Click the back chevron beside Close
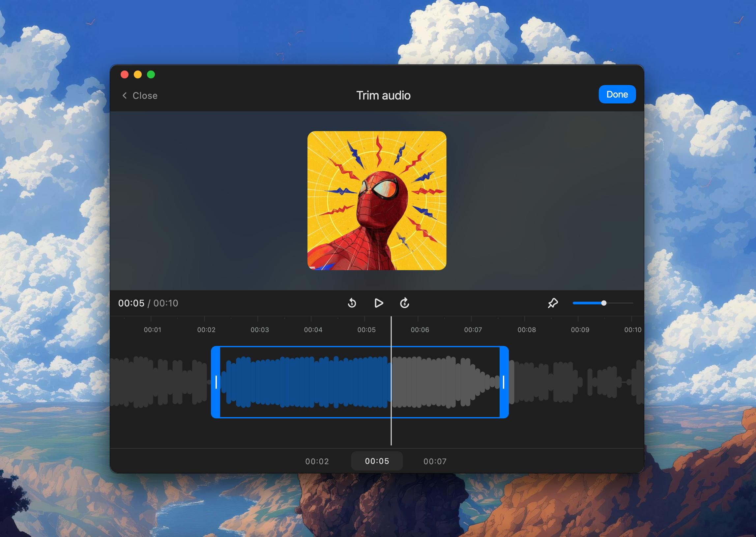756x537 pixels. tap(124, 96)
